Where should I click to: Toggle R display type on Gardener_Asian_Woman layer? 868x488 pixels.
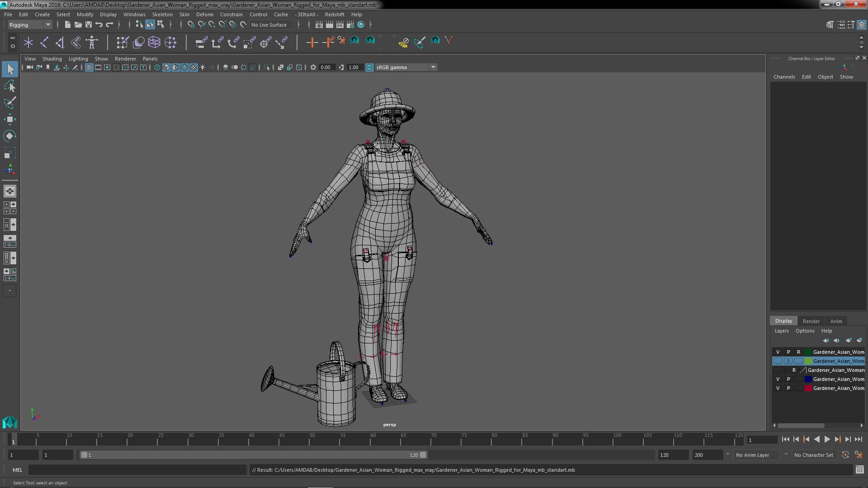(794, 370)
